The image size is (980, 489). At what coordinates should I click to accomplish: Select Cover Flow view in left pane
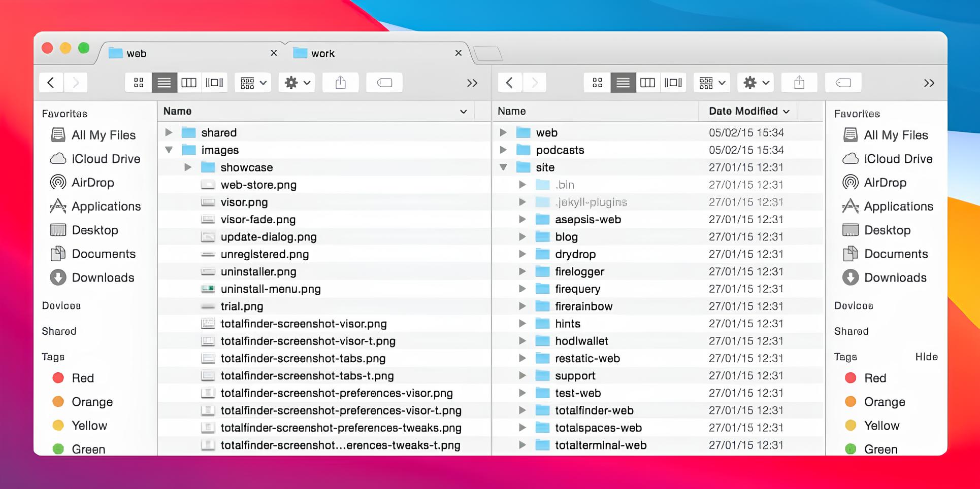(214, 82)
